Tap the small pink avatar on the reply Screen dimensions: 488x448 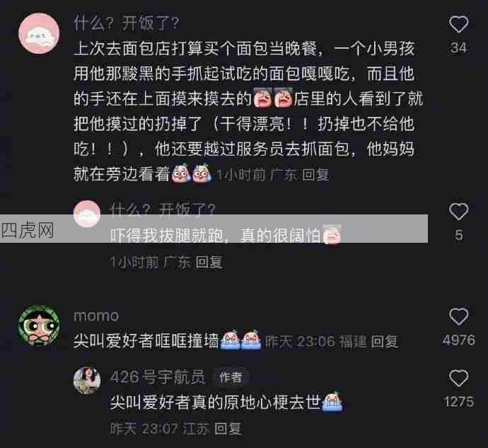pyautogui.click(x=87, y=214)
